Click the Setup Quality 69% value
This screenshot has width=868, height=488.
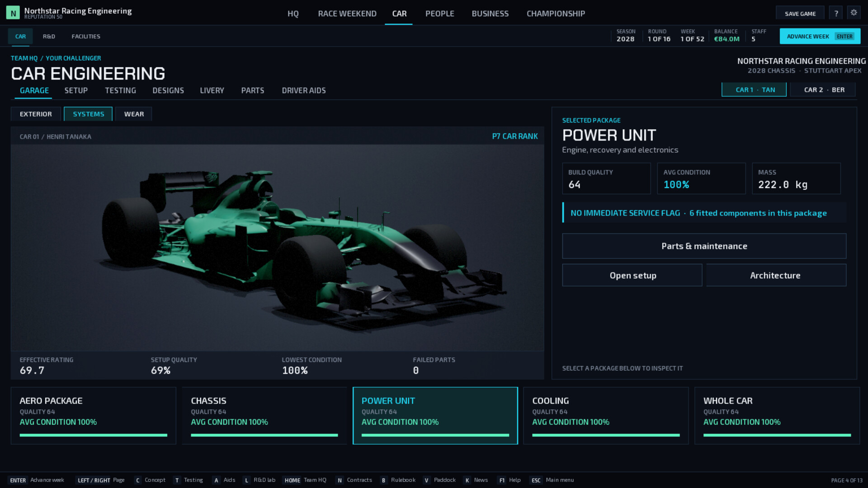click(x=160, y=371)
